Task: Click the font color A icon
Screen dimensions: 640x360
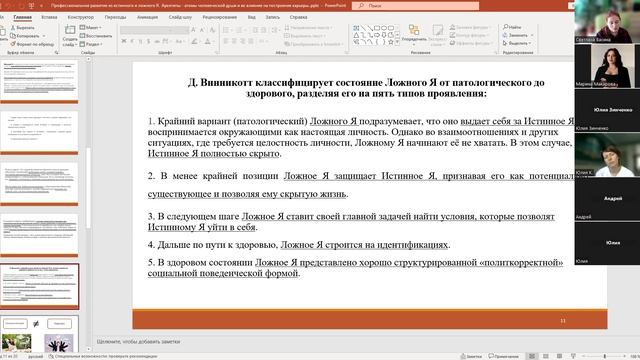Action: 207,41
